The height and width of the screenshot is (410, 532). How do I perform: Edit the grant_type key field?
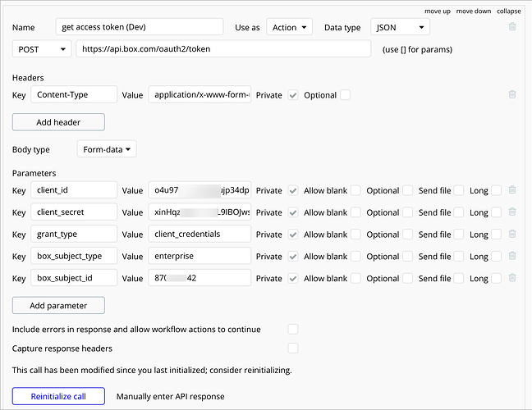point(74,235)
